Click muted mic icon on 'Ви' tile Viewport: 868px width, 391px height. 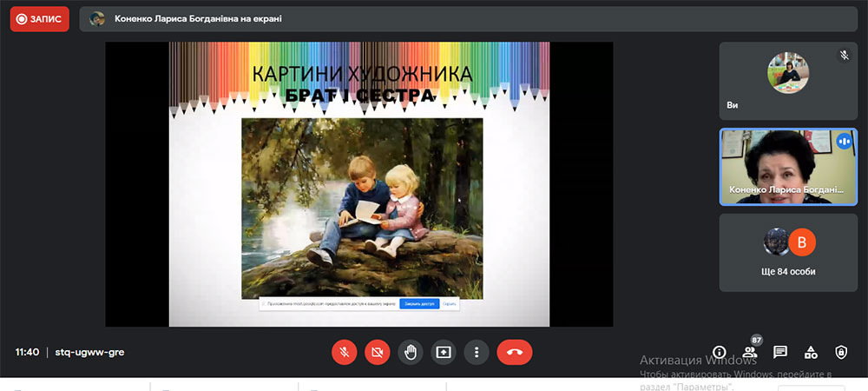845,55
